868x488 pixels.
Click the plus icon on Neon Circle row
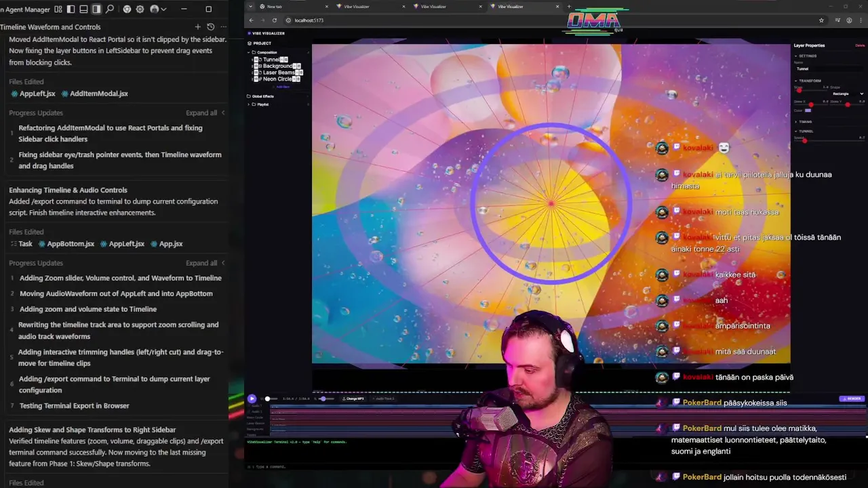294,79
